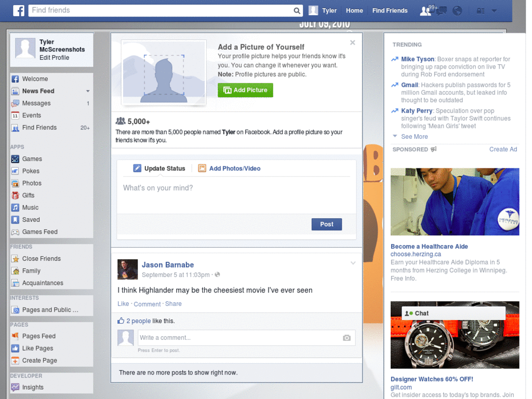Click the search magnifier icon
The height and width of the screenshot is (399, 532).
[x=297, y=10]
